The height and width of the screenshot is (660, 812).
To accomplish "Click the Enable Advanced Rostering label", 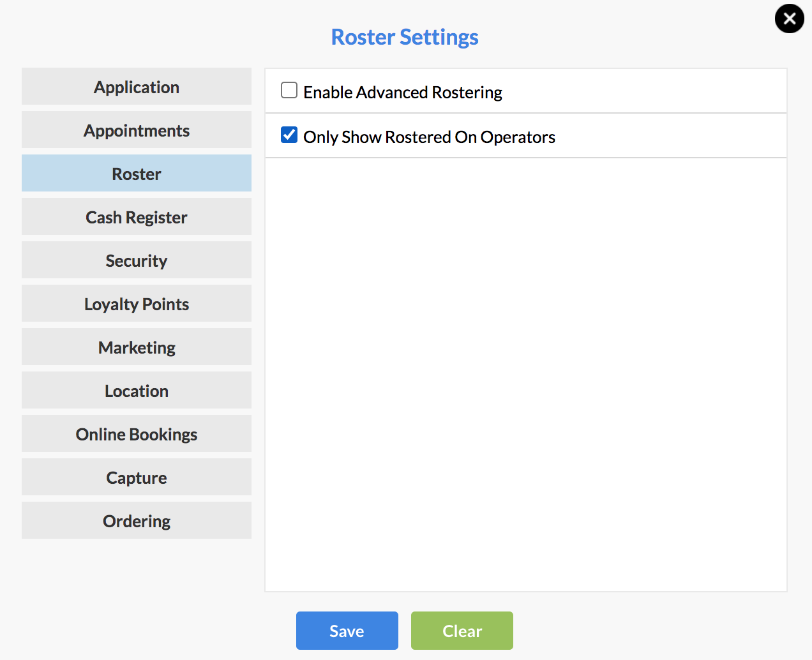I will click(x=403, y=93).
